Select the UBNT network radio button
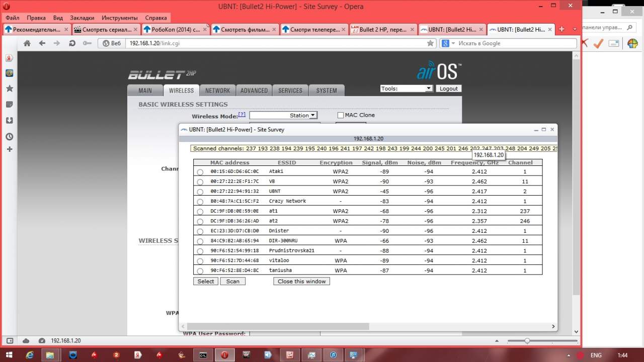The image size is (644, 362). [x=200, y=192]
